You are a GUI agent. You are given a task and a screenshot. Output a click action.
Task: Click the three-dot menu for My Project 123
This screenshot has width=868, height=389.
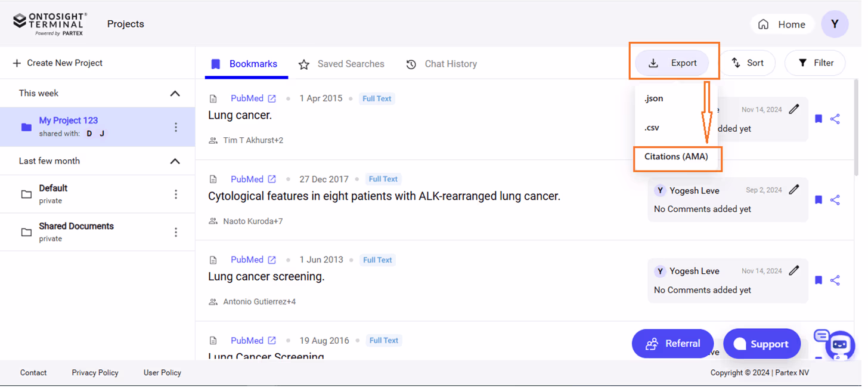[176, 126]
